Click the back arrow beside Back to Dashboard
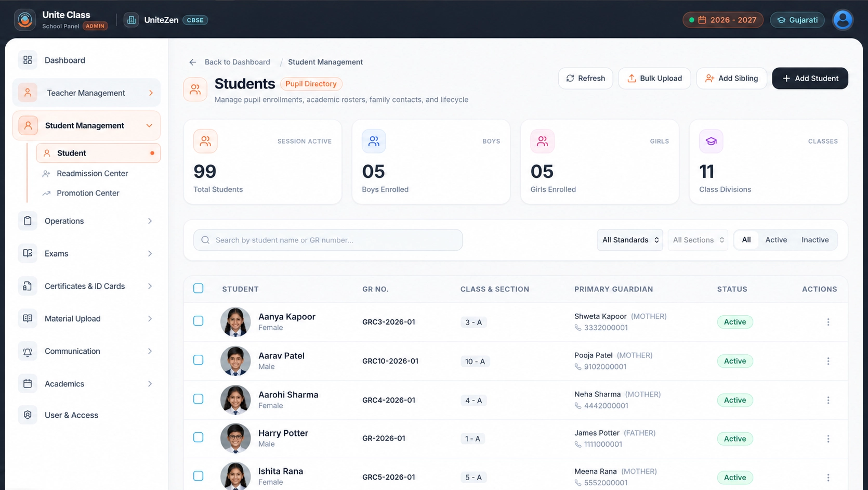Screen dimensions: 868x490 point(193,62)
